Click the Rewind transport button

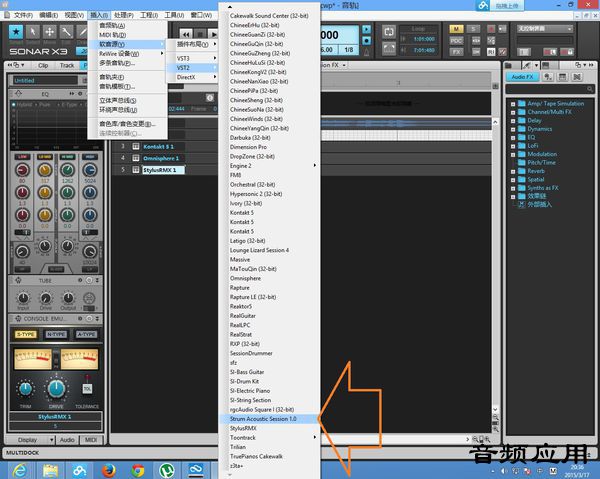coord(186,34)
